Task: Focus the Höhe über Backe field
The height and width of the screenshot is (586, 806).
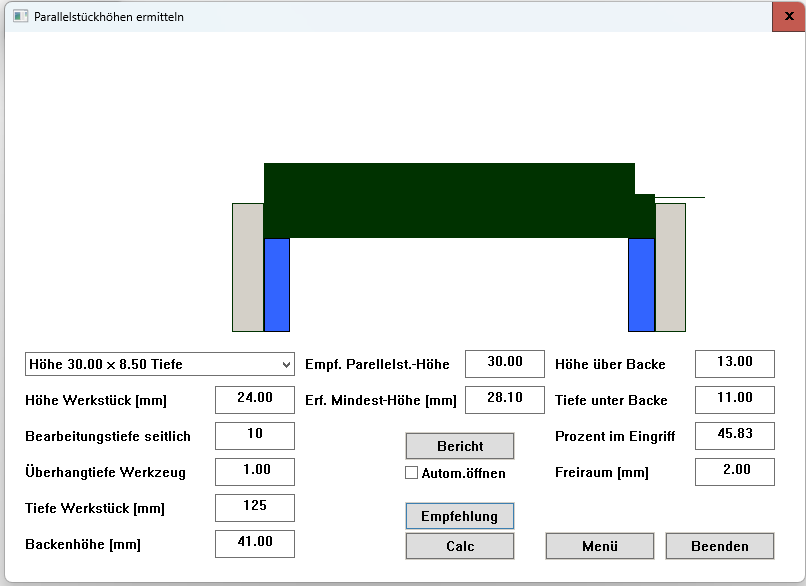Action: point(734,364)
